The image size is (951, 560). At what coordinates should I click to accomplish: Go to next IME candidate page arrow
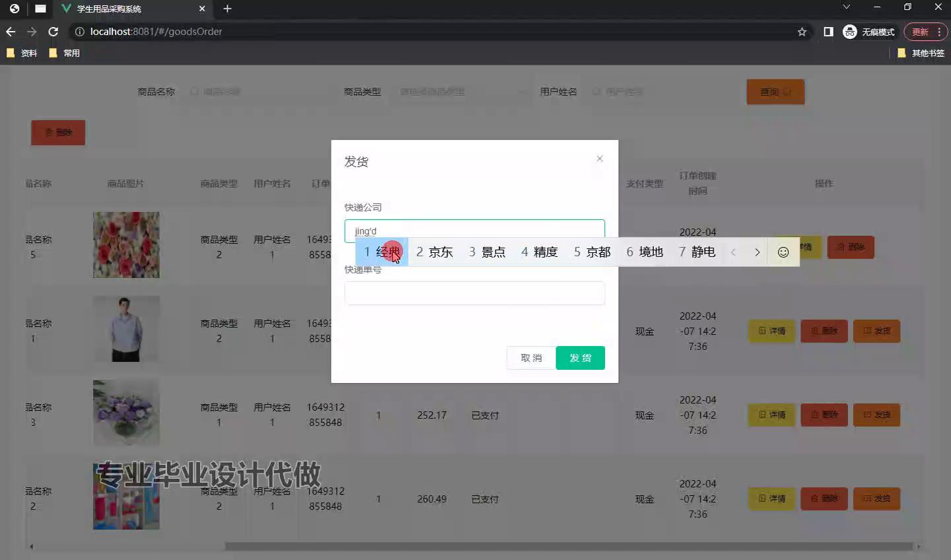click(757, 252)
